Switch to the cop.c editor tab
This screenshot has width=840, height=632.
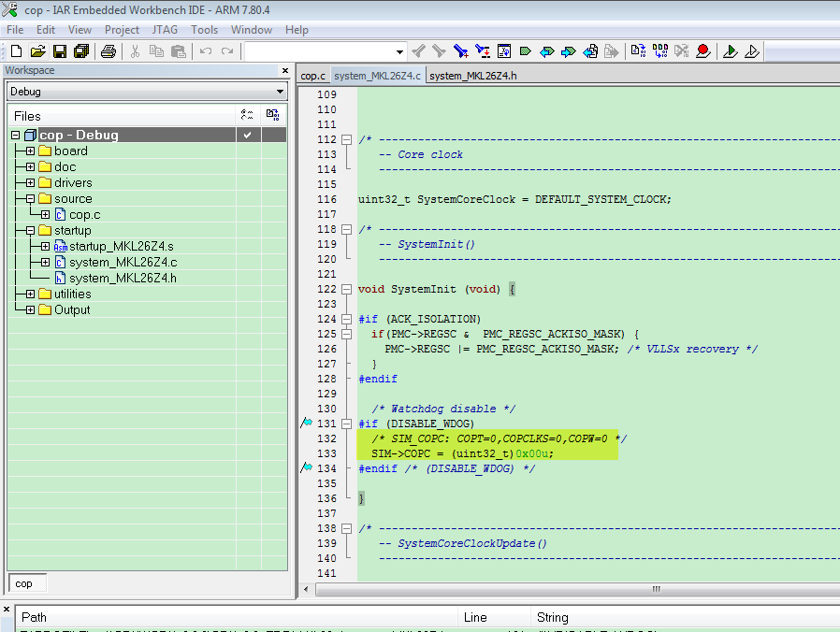click(x=312, y=76)
